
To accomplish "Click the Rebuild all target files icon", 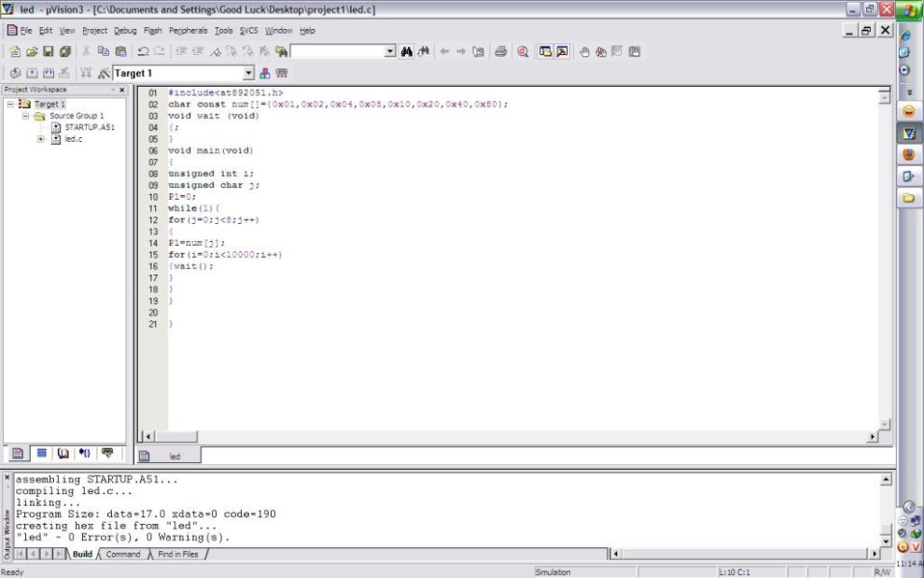I will [49, 73].
